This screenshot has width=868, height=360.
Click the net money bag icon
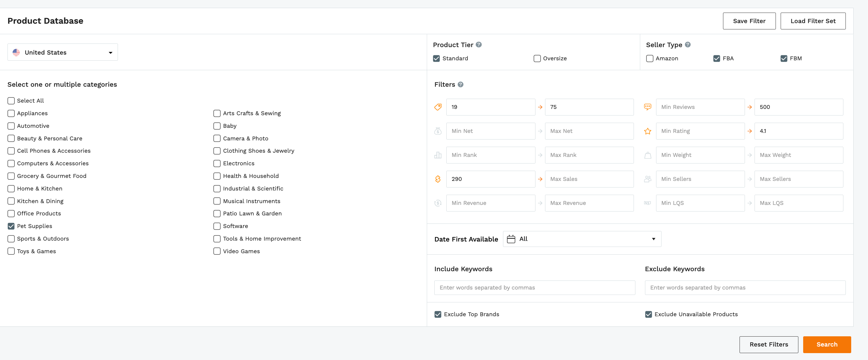438,131
